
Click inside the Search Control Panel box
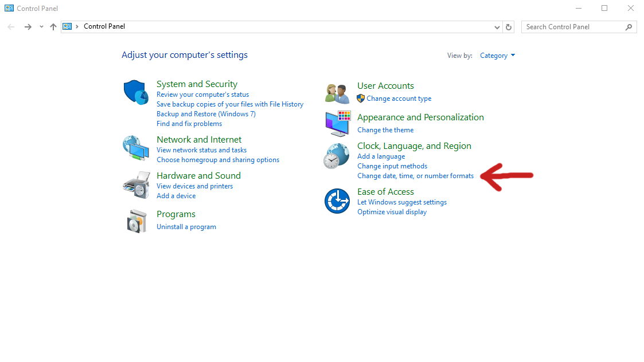tap(572, 27)
